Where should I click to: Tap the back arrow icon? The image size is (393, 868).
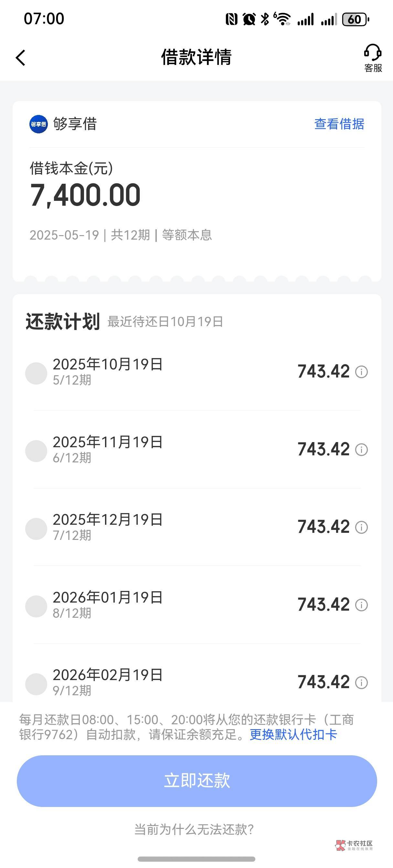tap(21, 57)
